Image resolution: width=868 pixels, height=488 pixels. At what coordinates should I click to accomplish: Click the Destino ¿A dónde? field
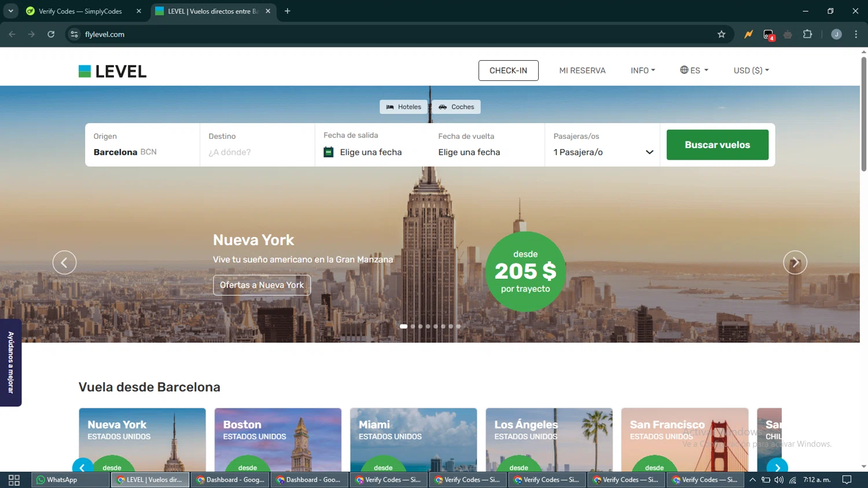(x=258, y=145)
